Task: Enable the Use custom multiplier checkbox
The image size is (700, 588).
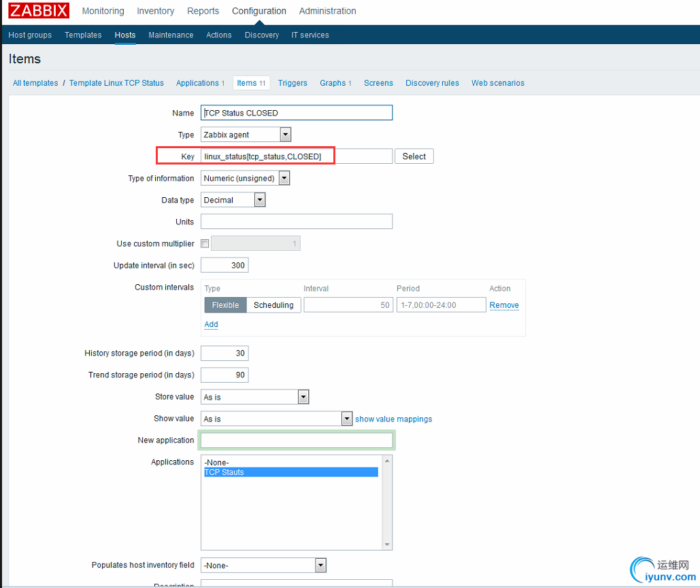Action: pyautogui.click(x=205, y=243)
